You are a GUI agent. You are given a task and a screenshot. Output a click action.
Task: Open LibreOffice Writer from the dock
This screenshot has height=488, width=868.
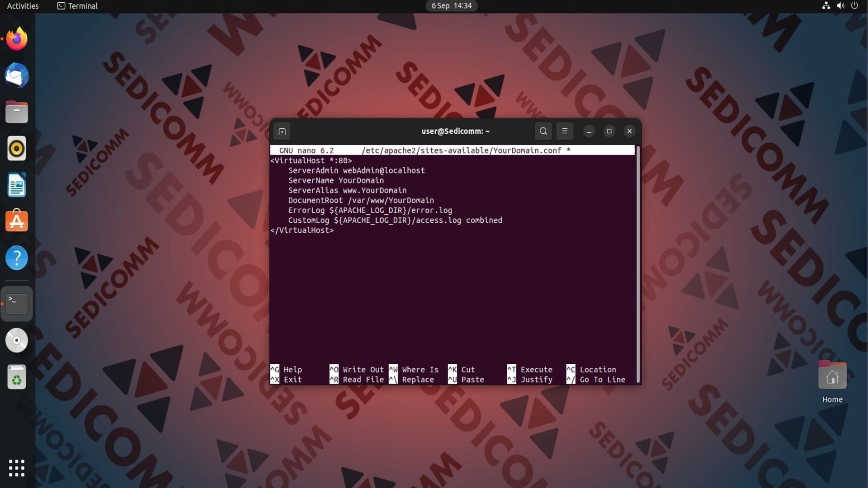pos(17,185)
